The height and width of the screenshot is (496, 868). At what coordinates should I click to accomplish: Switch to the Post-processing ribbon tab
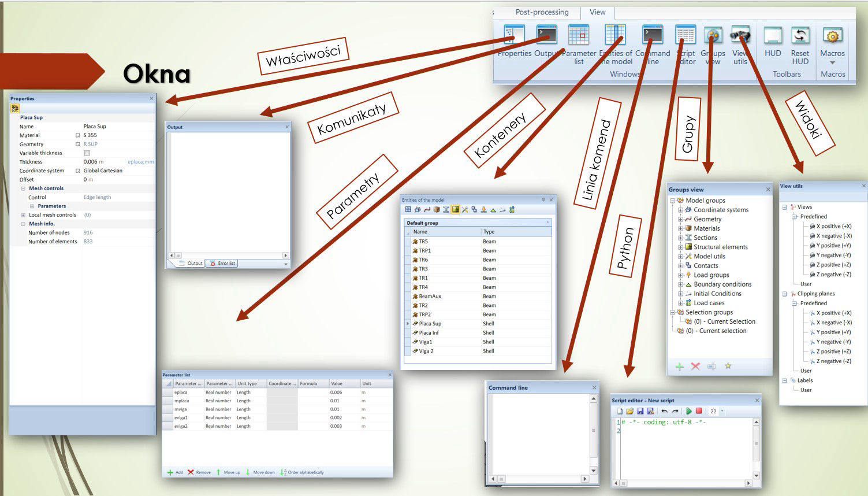pos(542,12)
